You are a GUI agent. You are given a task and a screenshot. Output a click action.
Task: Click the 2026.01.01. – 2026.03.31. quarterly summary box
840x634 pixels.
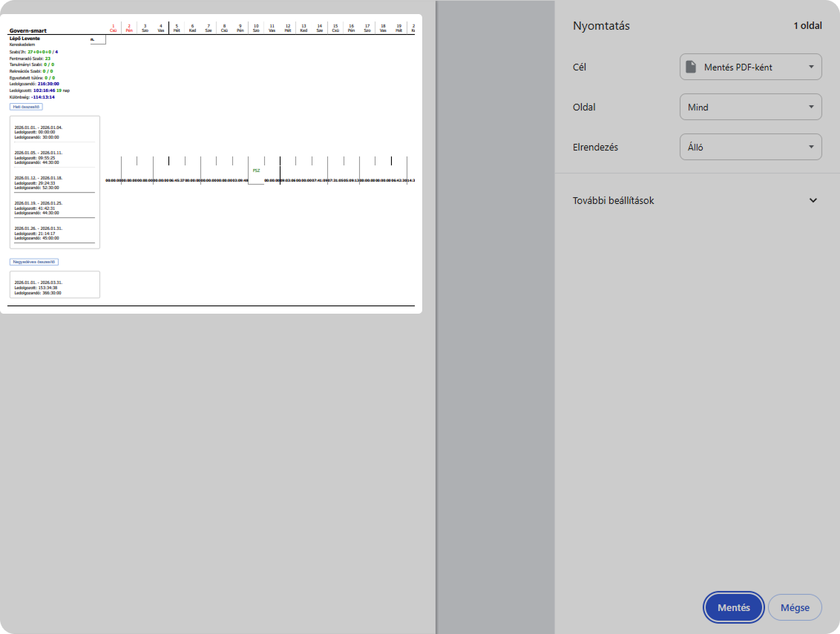click(x=54, y=285)
